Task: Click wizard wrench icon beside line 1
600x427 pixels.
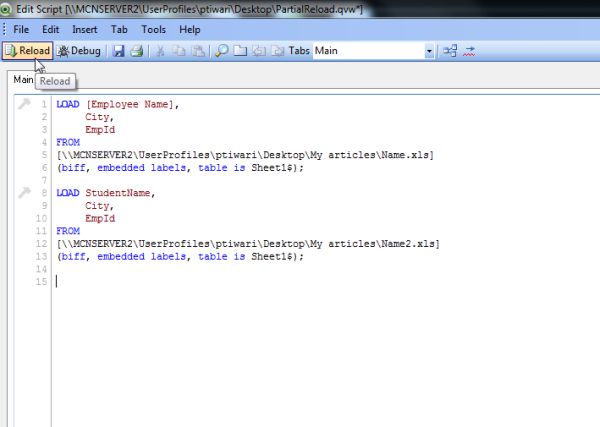Action: (x=24, y=103)
